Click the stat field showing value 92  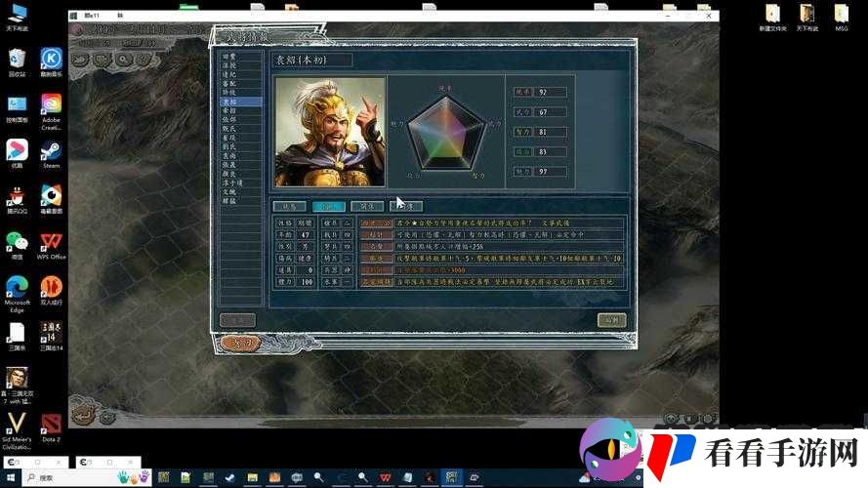point(551,92)
